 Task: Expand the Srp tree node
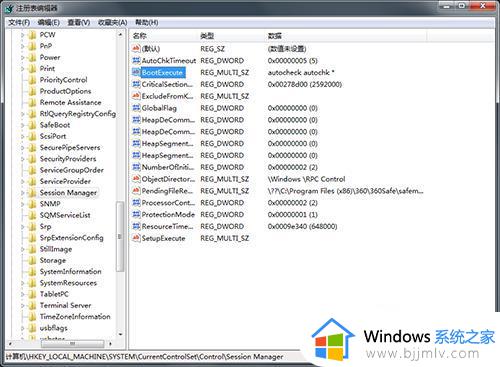coord(23,227)
